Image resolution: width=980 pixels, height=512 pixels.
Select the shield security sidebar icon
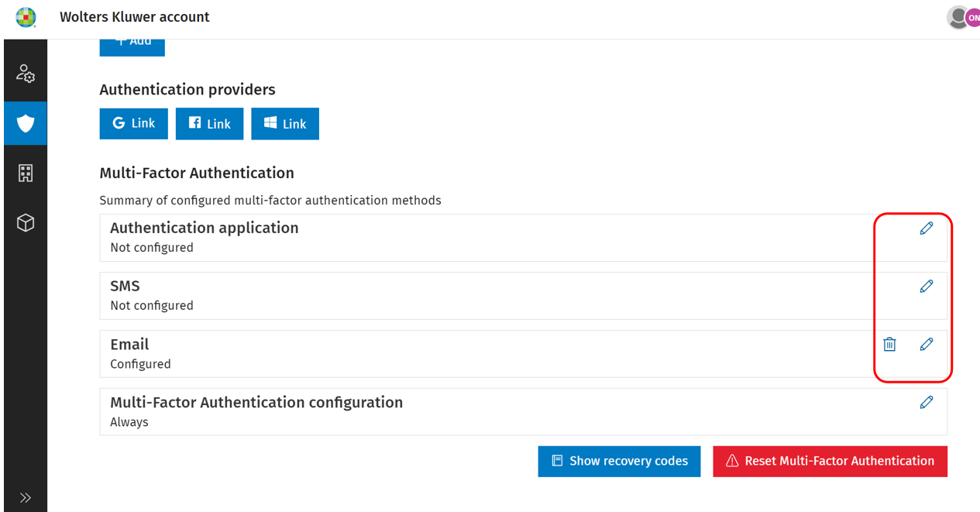(x=26, y=123)
